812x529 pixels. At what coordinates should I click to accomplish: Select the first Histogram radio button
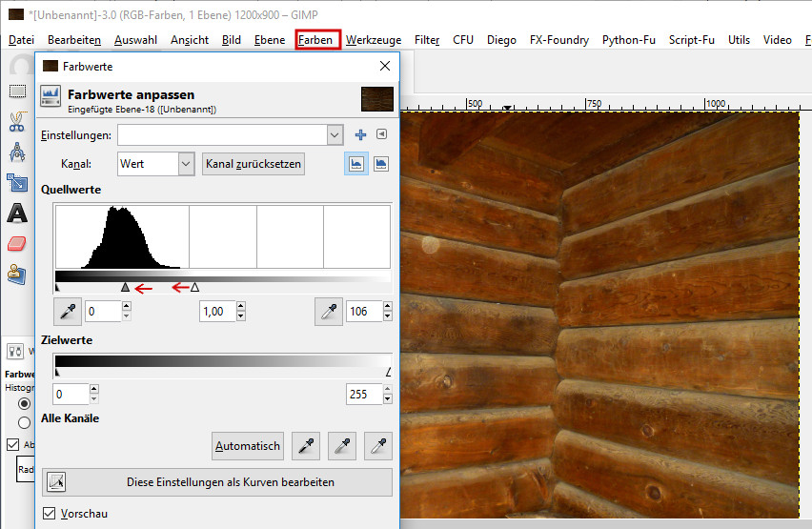pyautogui.click(x=25, y=402)
